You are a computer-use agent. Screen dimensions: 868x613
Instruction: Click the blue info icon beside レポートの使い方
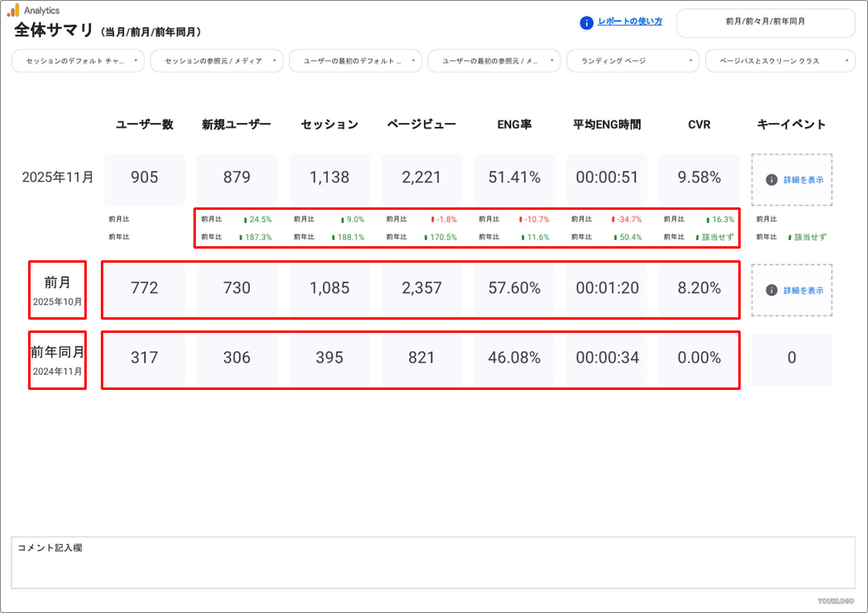pos(586,23)
